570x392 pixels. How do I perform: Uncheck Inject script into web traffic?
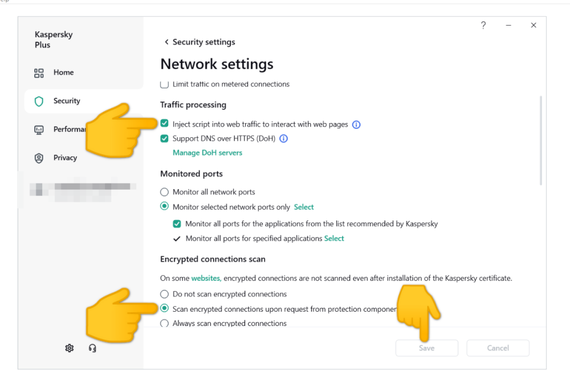click(x=165, y=124)
